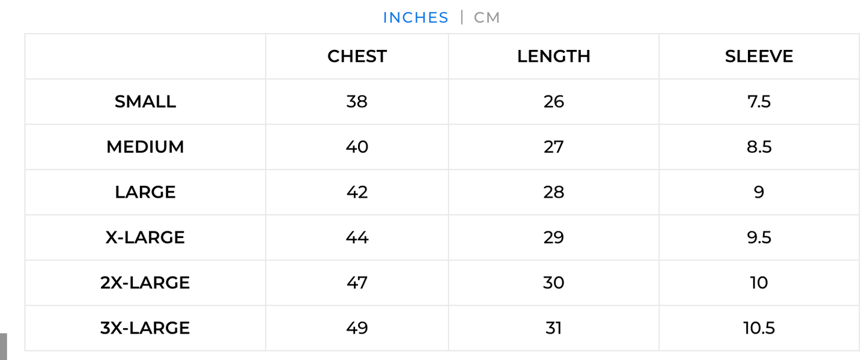Select the LARGE size row label
Image resolution: width=868 pixels, height=360 pixels.
click(145, 192)
